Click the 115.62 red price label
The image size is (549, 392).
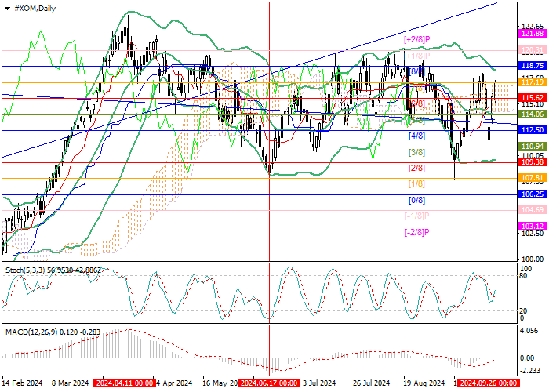tap(533, 98)
